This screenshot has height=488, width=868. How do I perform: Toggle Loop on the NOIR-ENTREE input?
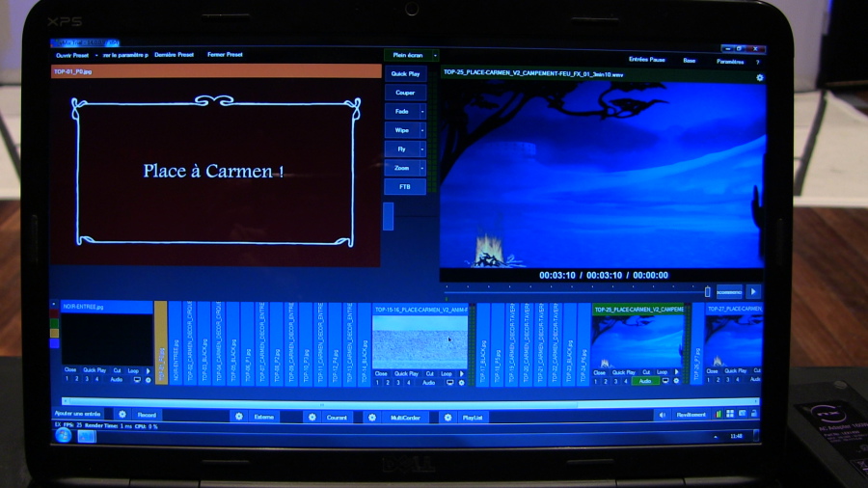pos(133,369)
